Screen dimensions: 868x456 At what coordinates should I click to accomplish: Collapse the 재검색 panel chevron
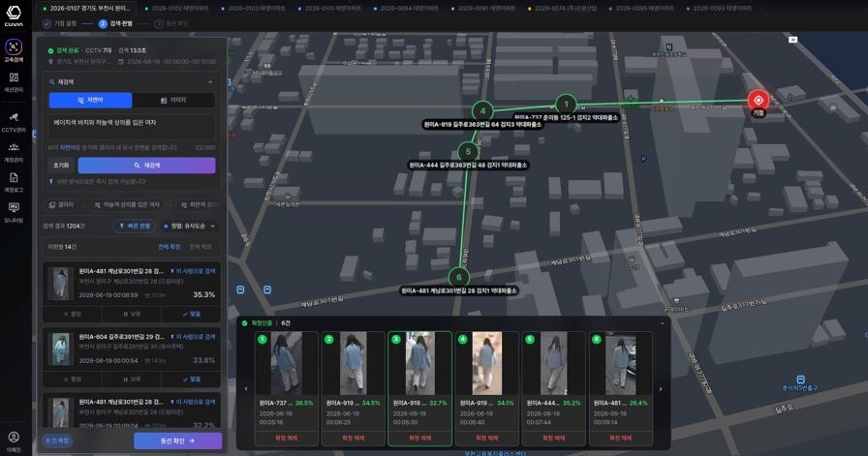(x=210, y=82)
